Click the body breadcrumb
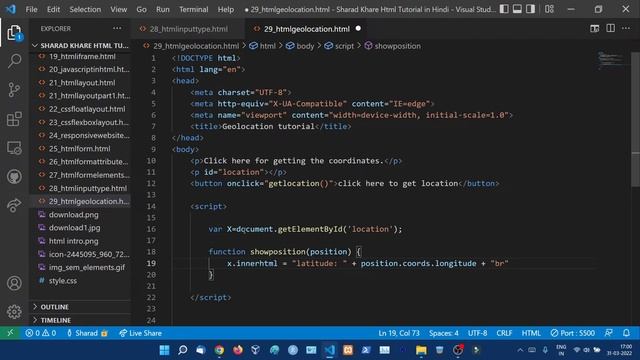Viewport: 640px width, 360px height. [x=300, y=46]
